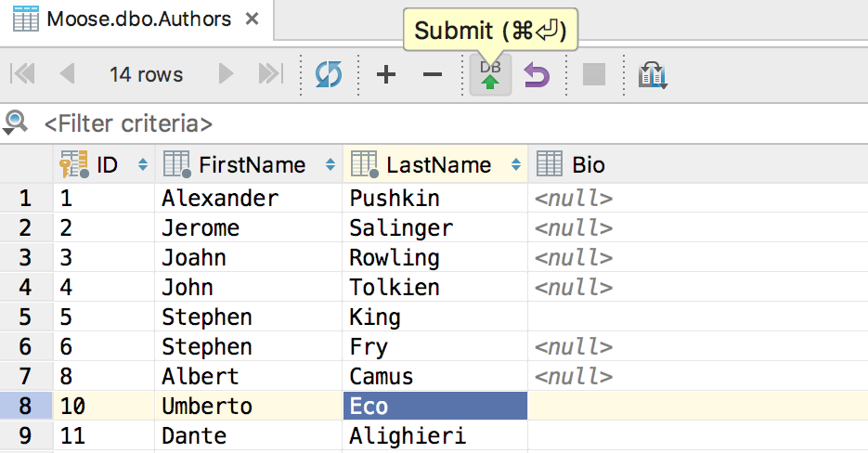
Task: Click the Moose.dbo.Authors table icon in tab
Action: (25, 19)
